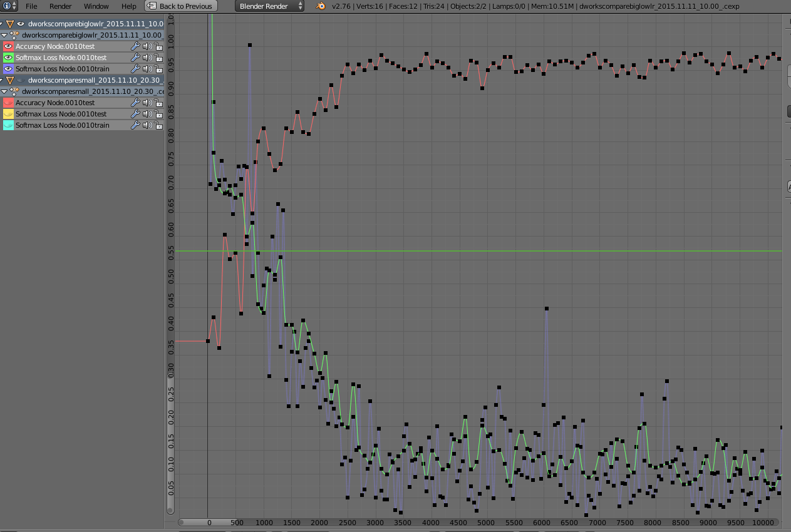Collapse the dworkscomparebiglowlr object tree
Viewport: 791px width, 532px height.
2,24
